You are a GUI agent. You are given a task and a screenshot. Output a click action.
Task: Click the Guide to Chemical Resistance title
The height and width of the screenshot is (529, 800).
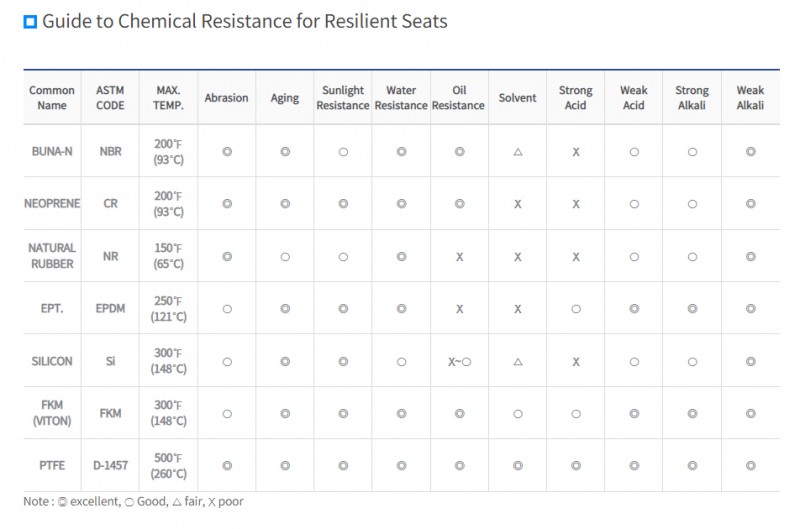[245, 21]
